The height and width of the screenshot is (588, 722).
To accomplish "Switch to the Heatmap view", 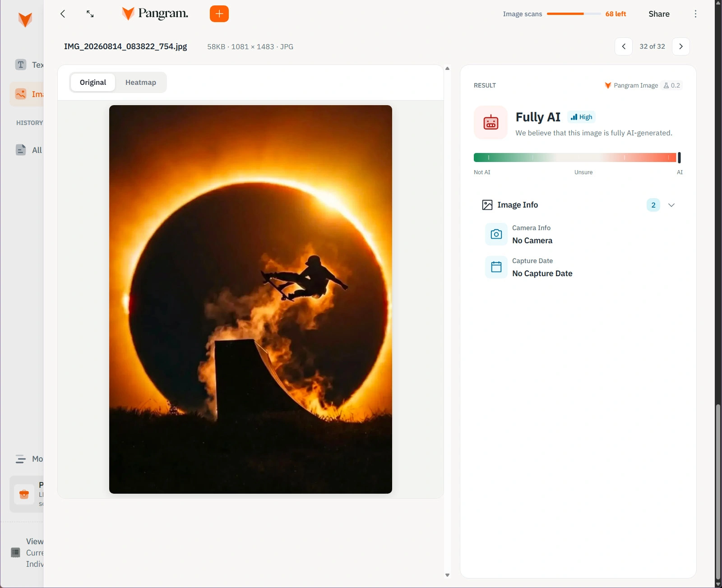I will (x=141, y=82).
